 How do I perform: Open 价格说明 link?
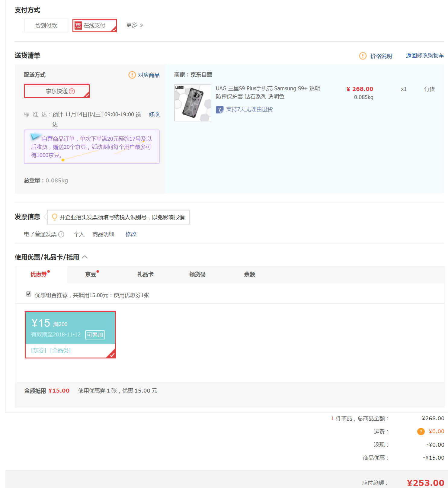point(381,56)
